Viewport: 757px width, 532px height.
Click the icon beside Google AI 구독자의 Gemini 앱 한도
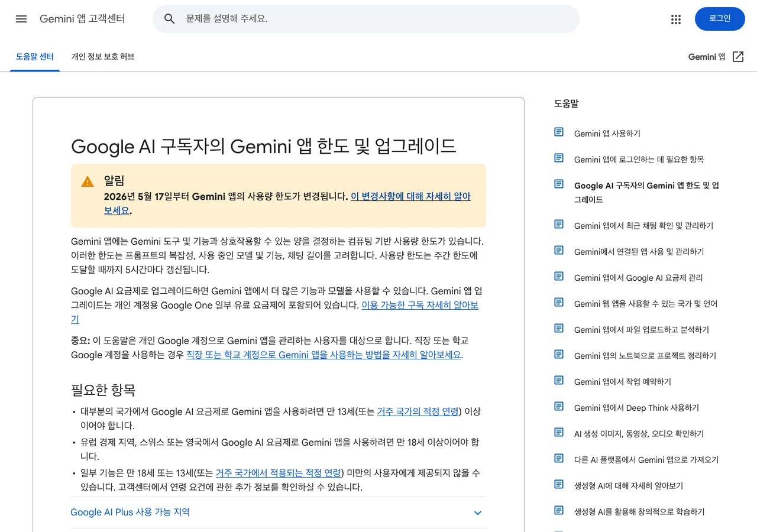(559, 184)
